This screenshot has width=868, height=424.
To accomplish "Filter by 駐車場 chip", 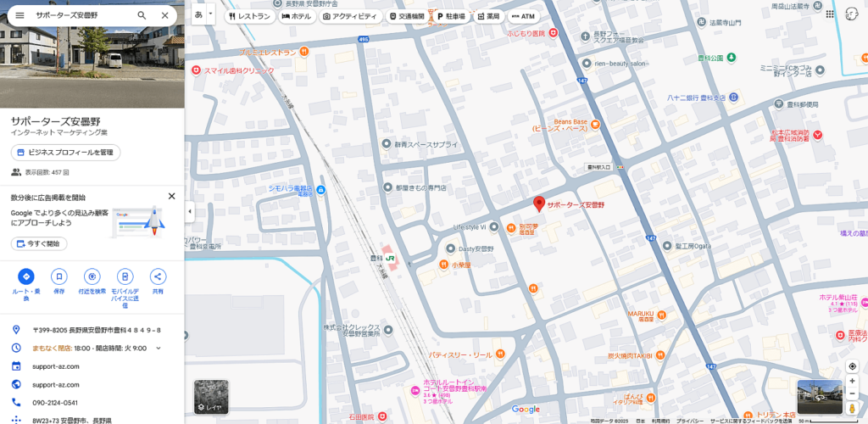I will click(452, 17).
